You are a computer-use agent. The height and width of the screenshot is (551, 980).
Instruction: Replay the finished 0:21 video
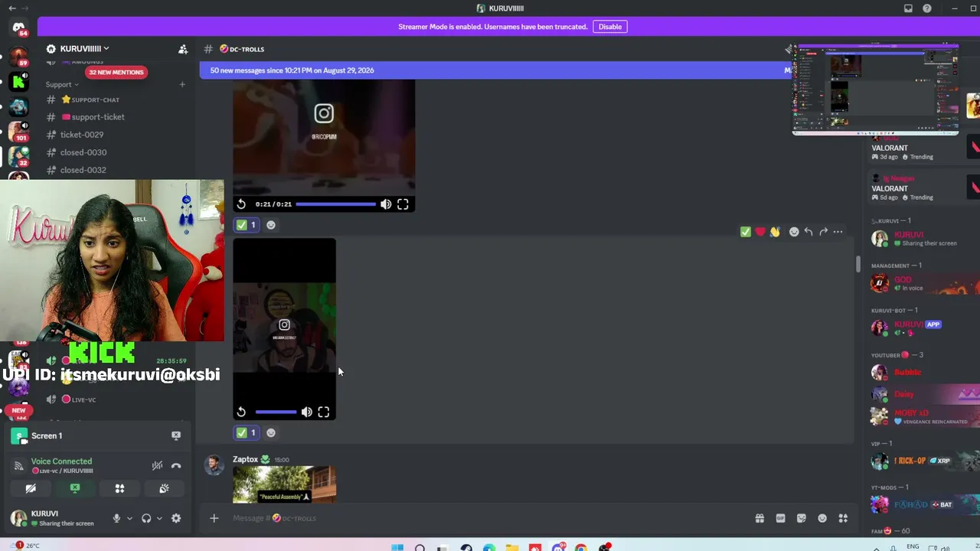pyautogui.click(x=241, y=204)
